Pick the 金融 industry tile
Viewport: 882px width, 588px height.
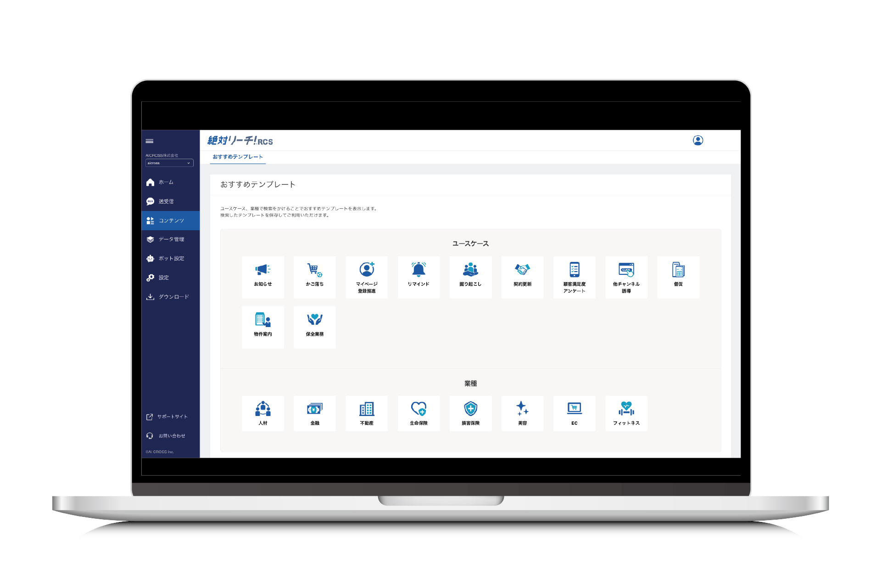click(x=314, y=413)
